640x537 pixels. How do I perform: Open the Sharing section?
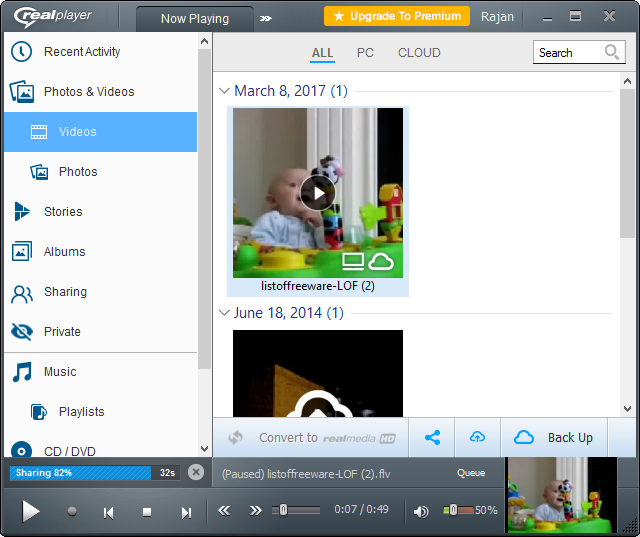[100, 292]
